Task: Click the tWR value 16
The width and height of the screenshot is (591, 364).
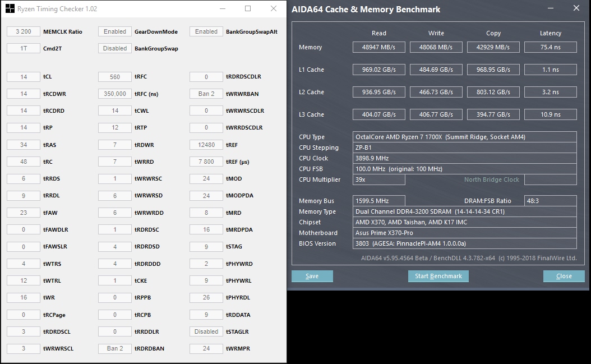Action: tap(24, 298)
